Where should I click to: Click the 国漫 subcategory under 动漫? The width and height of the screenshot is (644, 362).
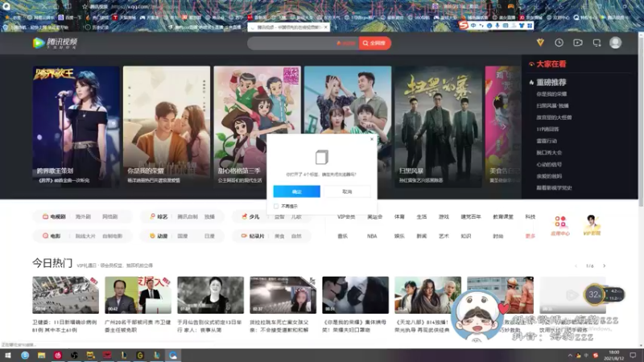[x=183, y=236]
